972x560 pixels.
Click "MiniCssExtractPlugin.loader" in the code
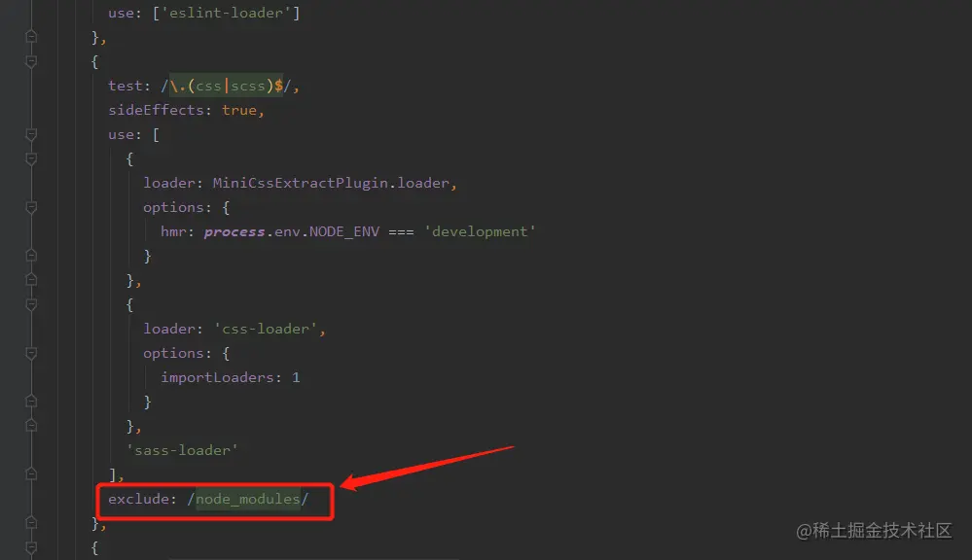pos(331,183)
